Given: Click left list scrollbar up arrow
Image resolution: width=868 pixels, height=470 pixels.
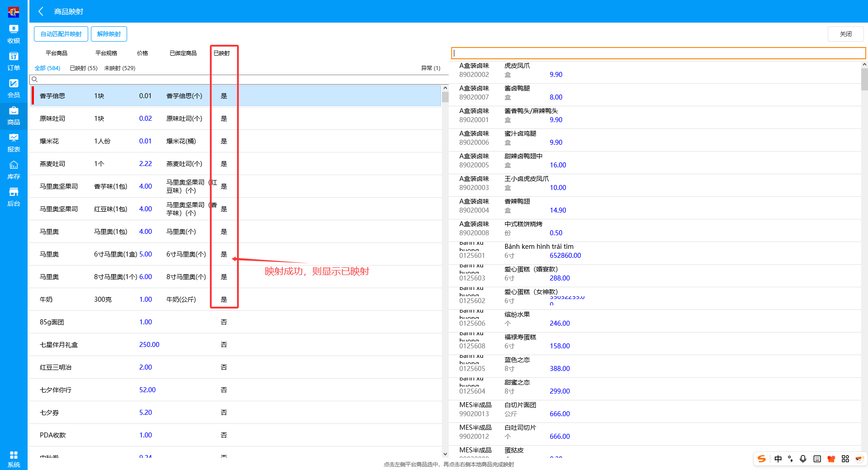Looking at the screenshot, I should [x=445, y=88].
